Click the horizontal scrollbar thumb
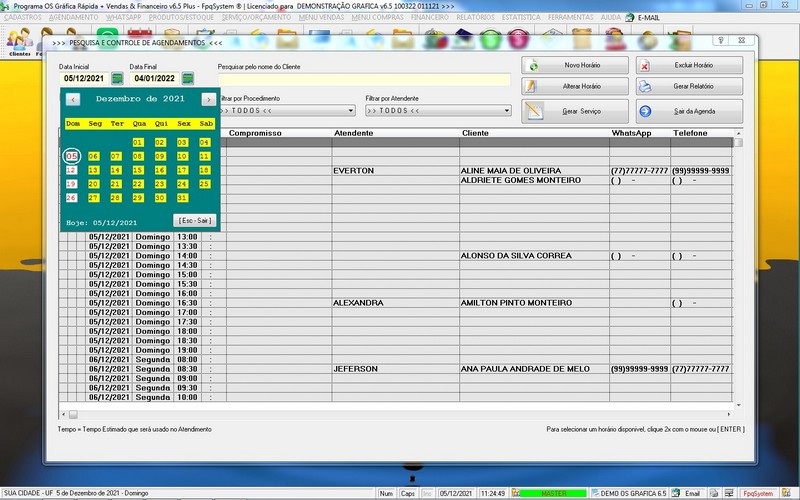The width and height of the screenshot is (800, 500). coord(73,414)
